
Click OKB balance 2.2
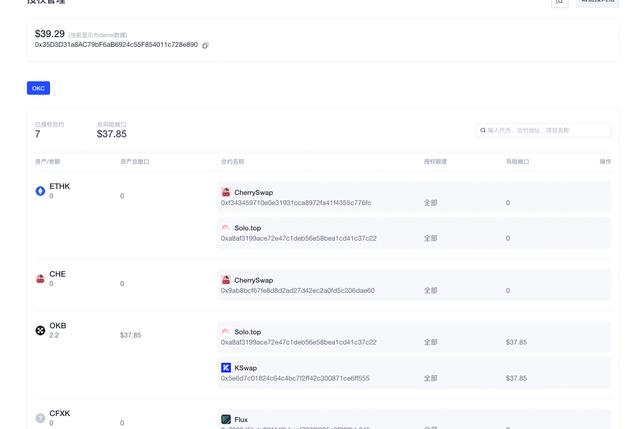point(54,335)
